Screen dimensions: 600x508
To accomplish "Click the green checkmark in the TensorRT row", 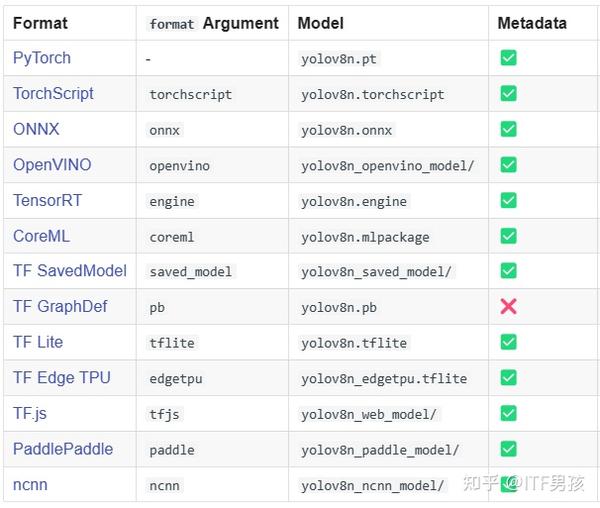I will click(508, 200).
